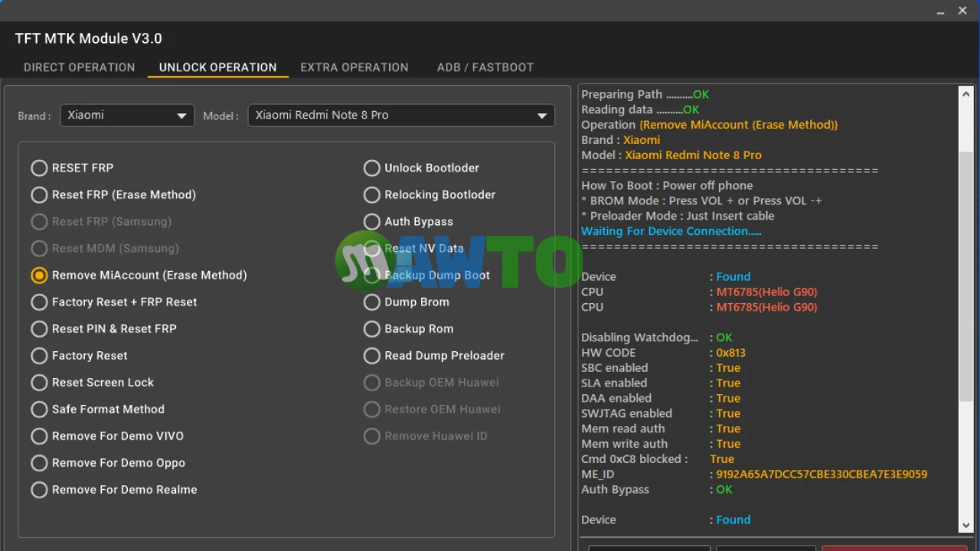Click the 'How To Boot : Power off phone' line
Viewport: 980px width, 551px height.
(x=667, y=186)
